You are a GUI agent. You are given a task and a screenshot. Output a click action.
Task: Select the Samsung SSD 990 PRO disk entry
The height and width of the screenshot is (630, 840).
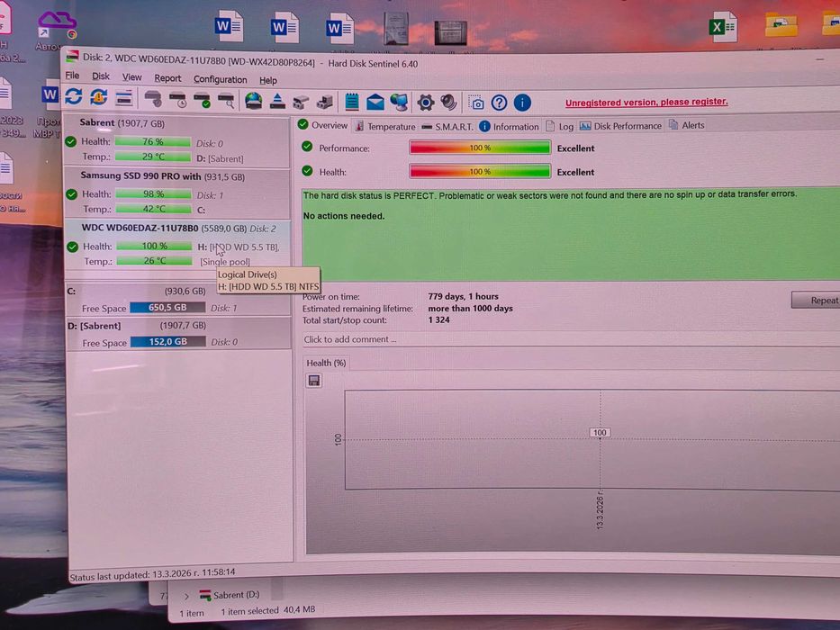pyautogui.click(x=177, y=193)
